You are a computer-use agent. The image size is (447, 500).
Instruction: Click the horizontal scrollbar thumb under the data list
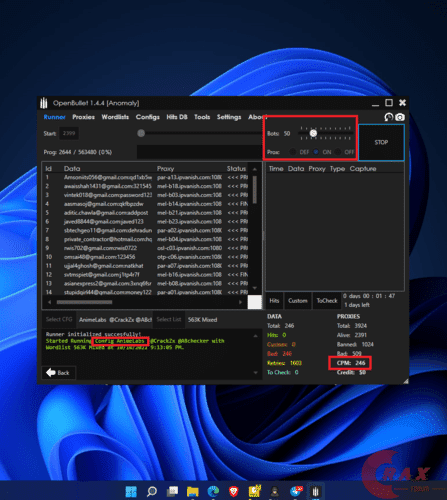pyautogui.click(x=84, y=302)
